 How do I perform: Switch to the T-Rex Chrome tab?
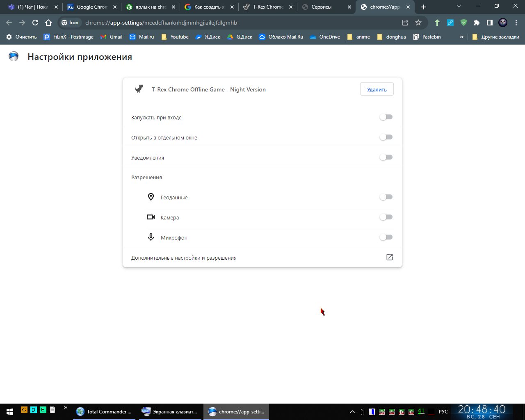click(267, 7)
